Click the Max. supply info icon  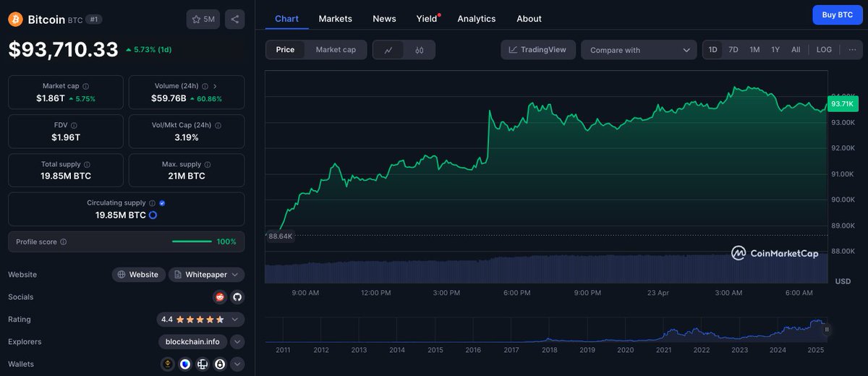click(208, 164)
